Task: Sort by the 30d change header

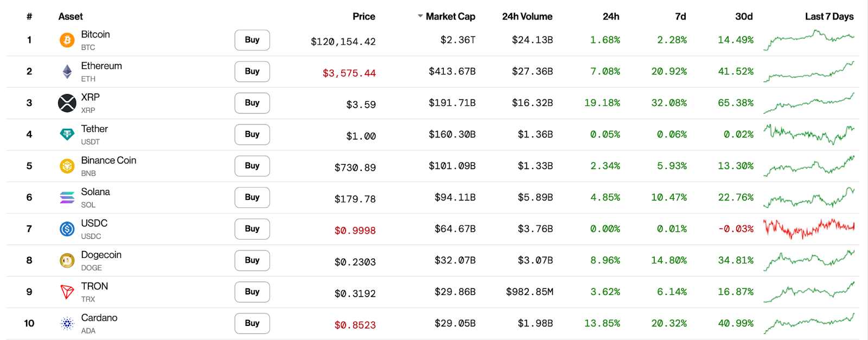Action: [743, 16]
